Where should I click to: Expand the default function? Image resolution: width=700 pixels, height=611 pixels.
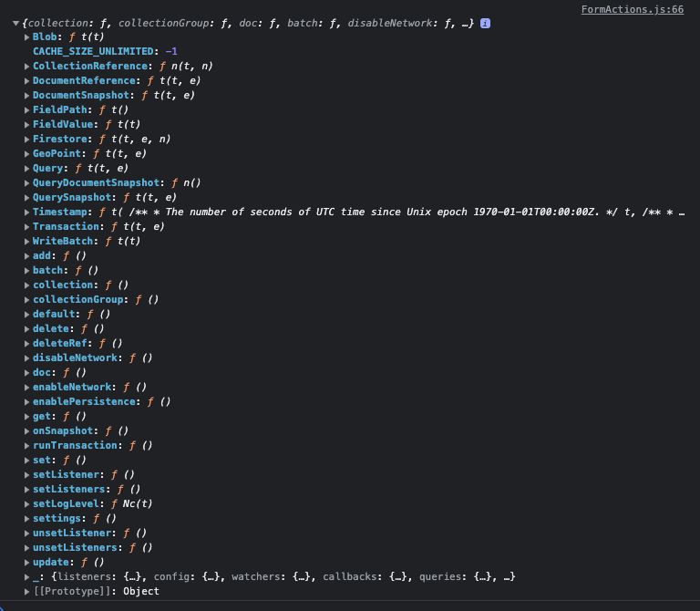coord(26,315)
